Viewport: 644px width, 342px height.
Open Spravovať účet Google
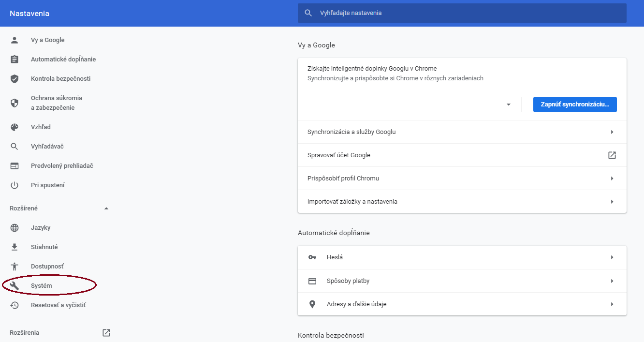pos(462,155)
